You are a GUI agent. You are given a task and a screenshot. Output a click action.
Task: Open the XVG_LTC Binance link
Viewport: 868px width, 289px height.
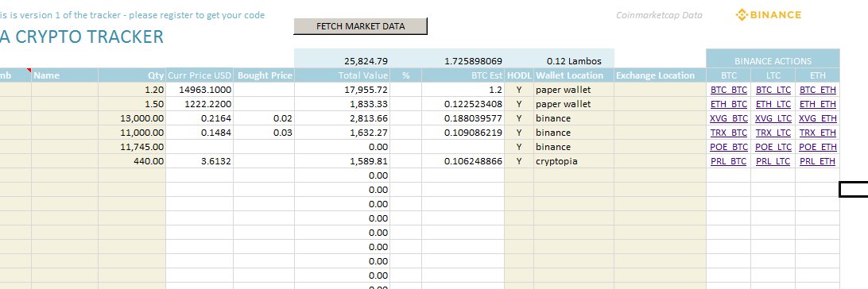(773, 118)
